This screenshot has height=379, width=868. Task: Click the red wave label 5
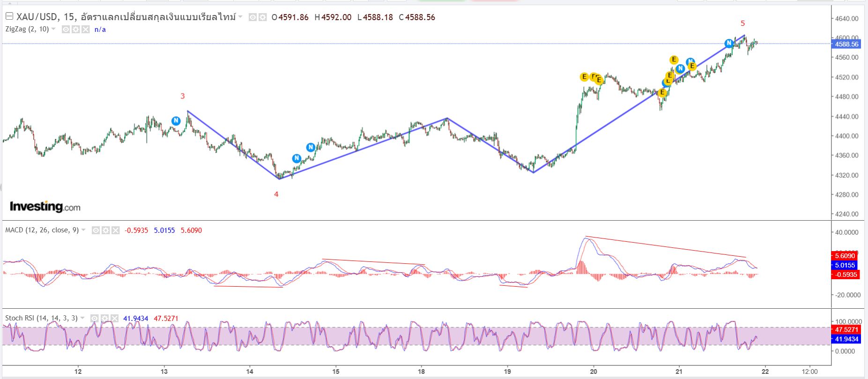(742, 23)
